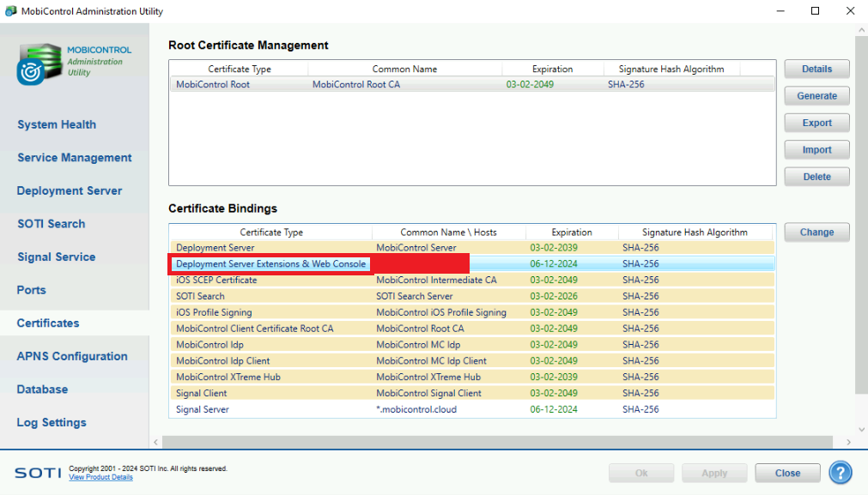868x495 pixels.
Task: Select the MobiControl Server common name cell
Action: (x=416, y=248)
